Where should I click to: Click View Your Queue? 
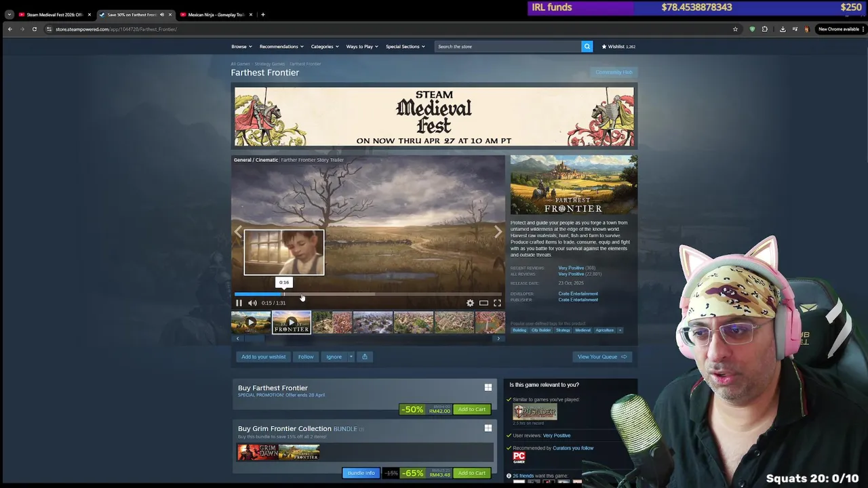click(601, 357)
